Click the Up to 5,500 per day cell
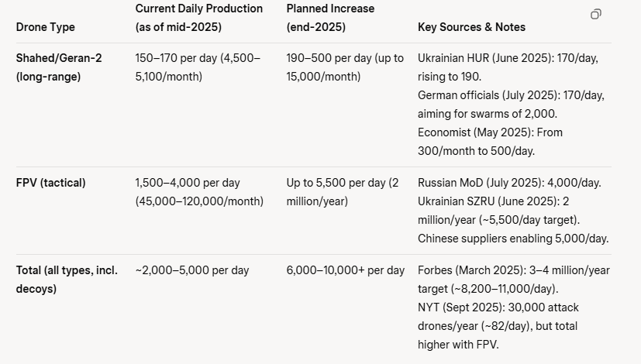641x364 pixels. click(x=342, y=192)
